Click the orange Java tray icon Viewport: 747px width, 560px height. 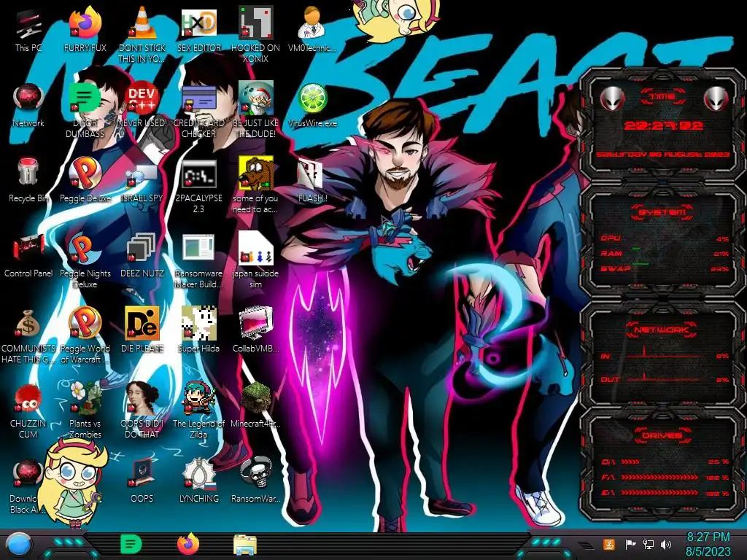pyautogui.click(x=608, y=544)
